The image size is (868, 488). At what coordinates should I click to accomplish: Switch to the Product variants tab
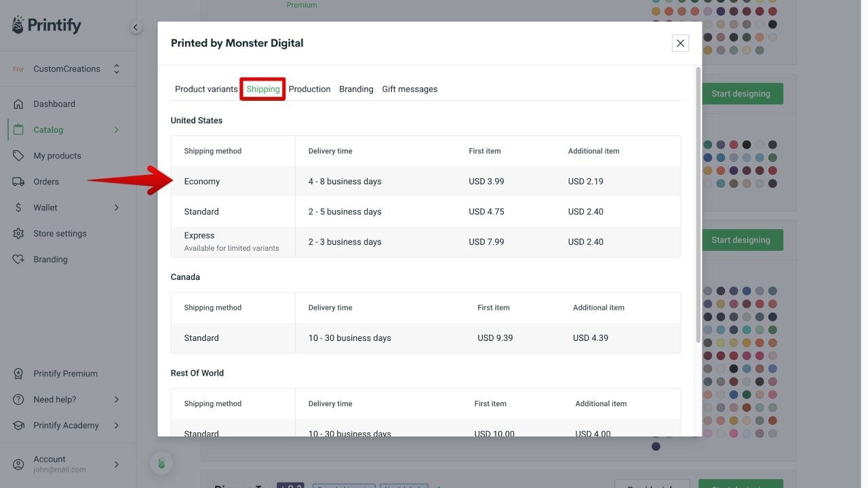point(206,89)
